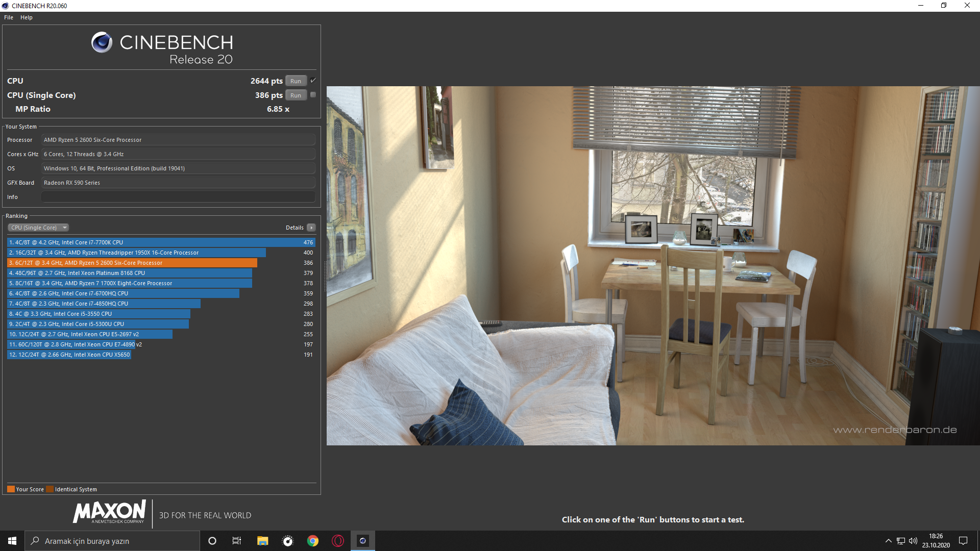980x551 pixels.
Task: Open the volume control in the tray
Action: pyautogui.click(x=913, y=541)
